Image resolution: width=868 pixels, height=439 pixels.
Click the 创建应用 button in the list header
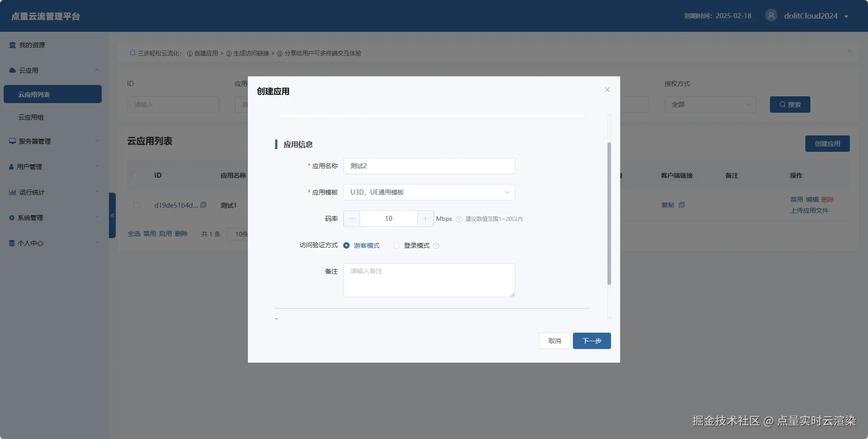click(827, 144)
